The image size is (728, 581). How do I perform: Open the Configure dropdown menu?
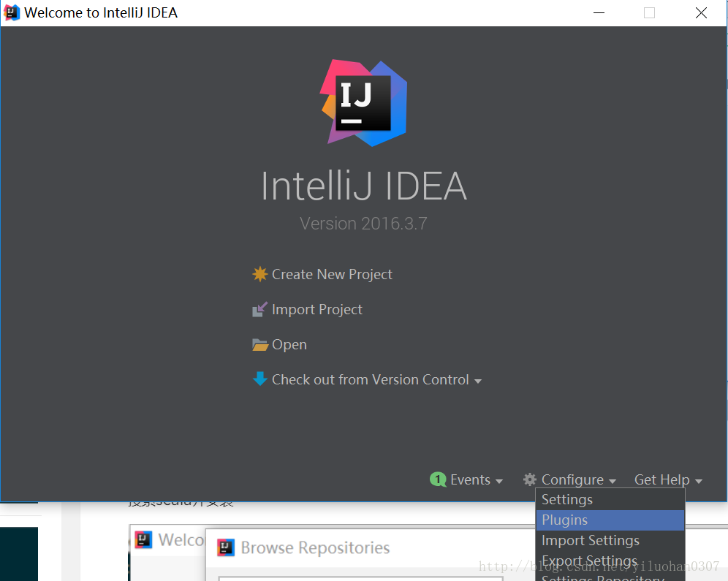click(x=572, y=480)
